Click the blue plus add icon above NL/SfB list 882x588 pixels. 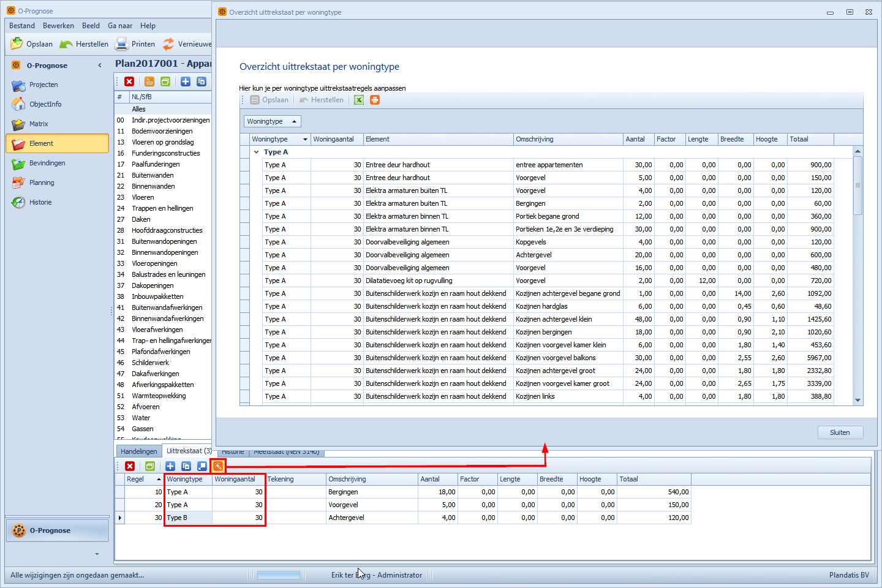pyautogui.click(x=186, y=81)
